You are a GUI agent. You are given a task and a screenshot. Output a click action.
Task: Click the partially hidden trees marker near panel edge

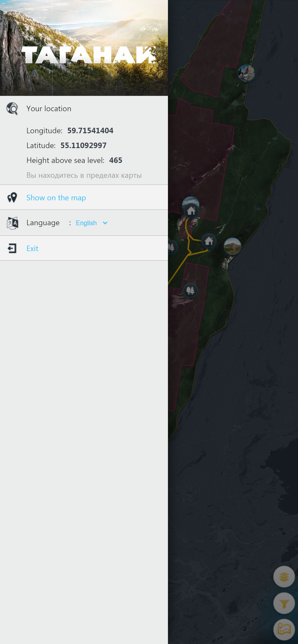pyautogui.click(x=172, y=247)
